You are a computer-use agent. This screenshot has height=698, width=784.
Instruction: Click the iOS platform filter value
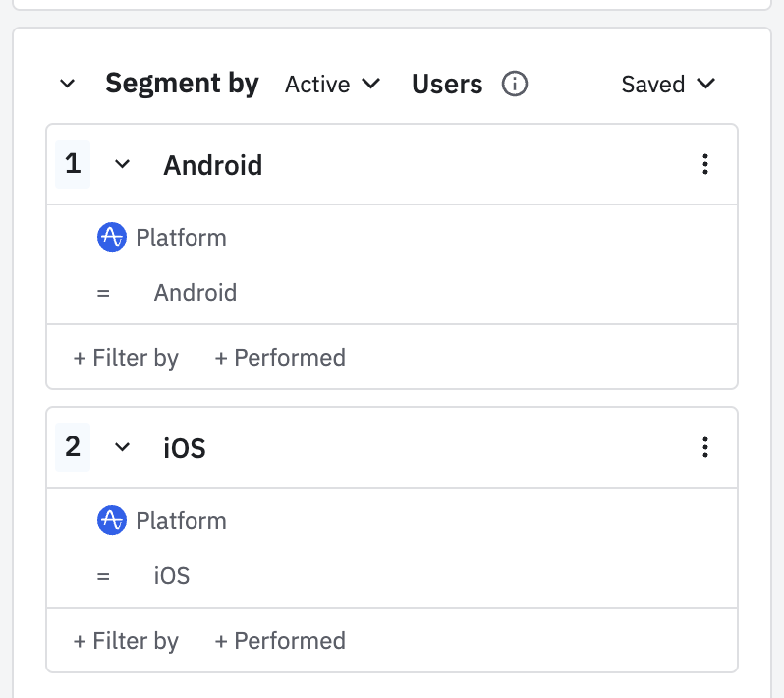pos(172,576)
